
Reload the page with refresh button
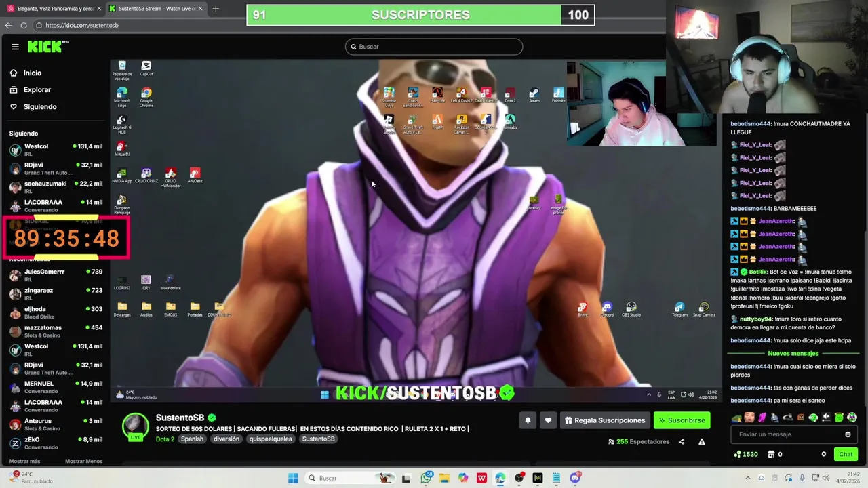pyautogui.click(x=24, y=25)
